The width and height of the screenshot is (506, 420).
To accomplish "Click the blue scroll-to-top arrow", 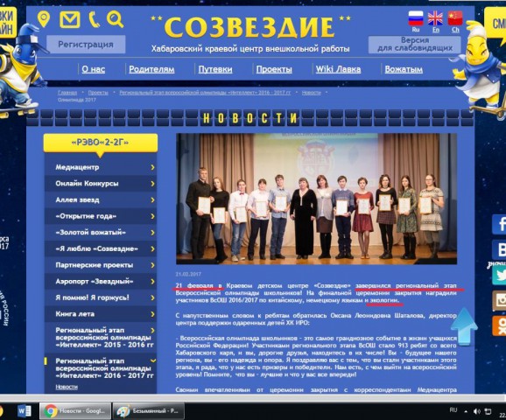I will (464, 326).
